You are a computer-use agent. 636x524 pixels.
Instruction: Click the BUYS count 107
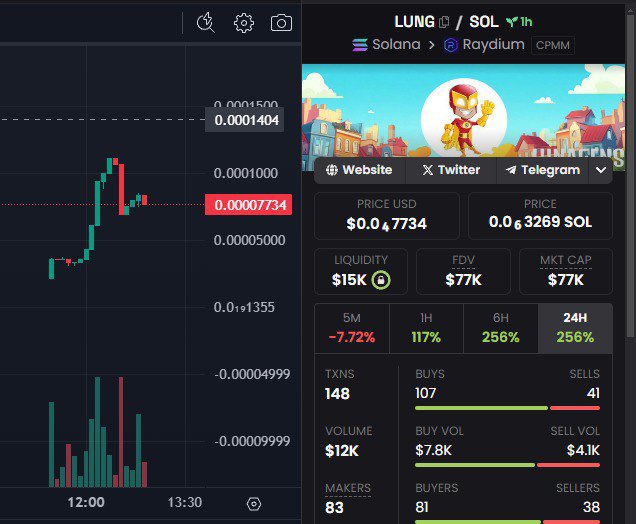coord(425,393)
